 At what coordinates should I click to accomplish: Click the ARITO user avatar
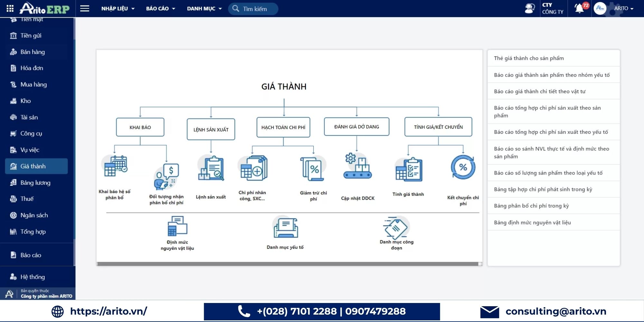(600, 8)
